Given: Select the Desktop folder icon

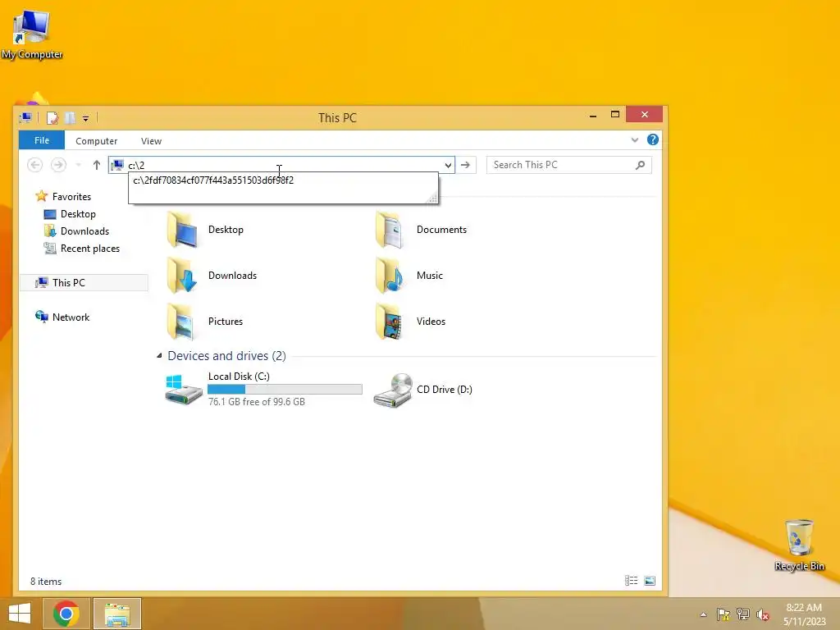Looking at the screenshot, I should pyautogui.click(x=182, y=230).
